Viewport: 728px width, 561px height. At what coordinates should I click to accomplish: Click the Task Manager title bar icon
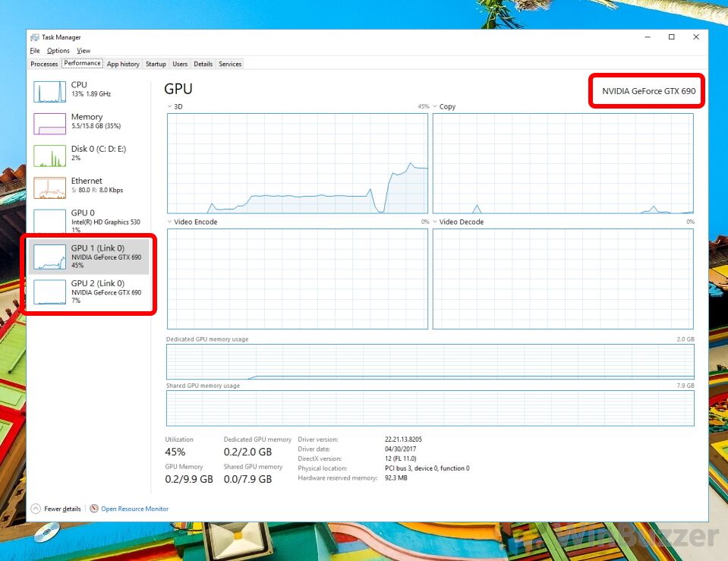pyautogui.click(x=35, y=37)
